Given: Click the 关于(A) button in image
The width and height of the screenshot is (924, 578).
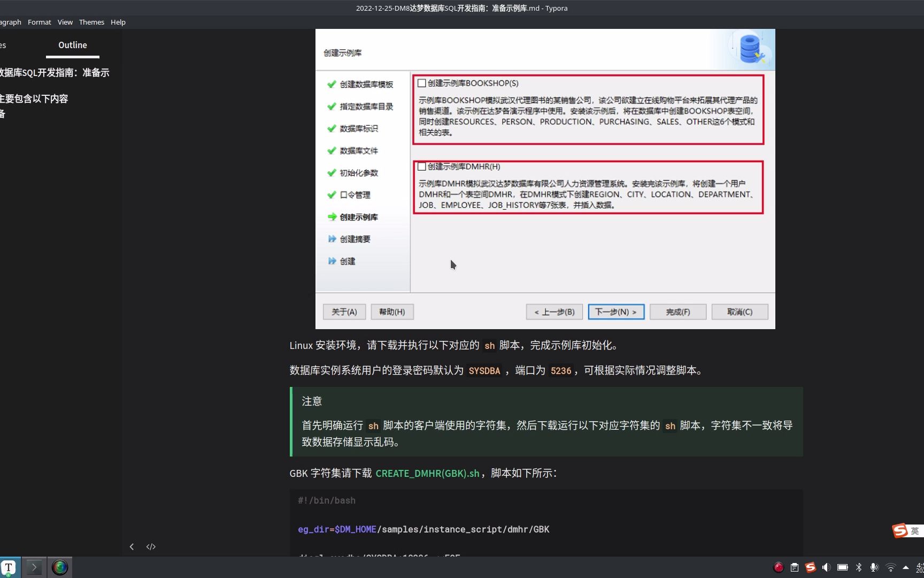Looking at the screenshot, I should 344,311.
